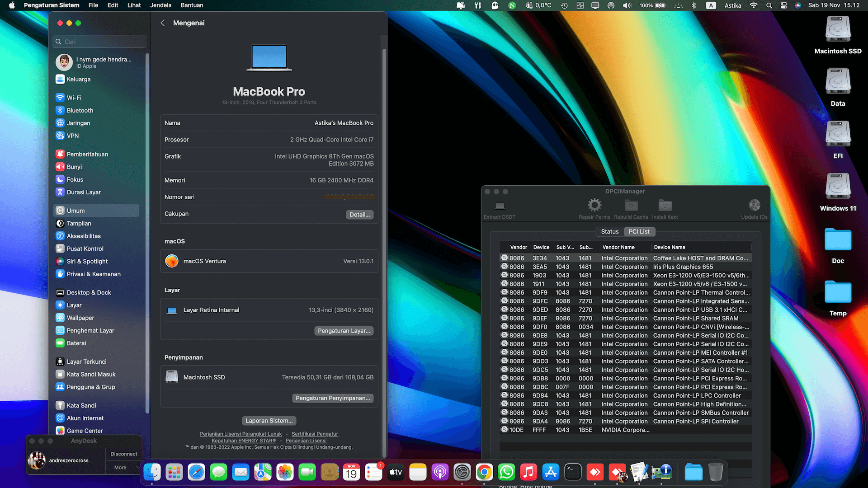Switch to Status tab in DPCIManager
The height and width of the screenshot is (488, 868).
click(x=610, y=231)
